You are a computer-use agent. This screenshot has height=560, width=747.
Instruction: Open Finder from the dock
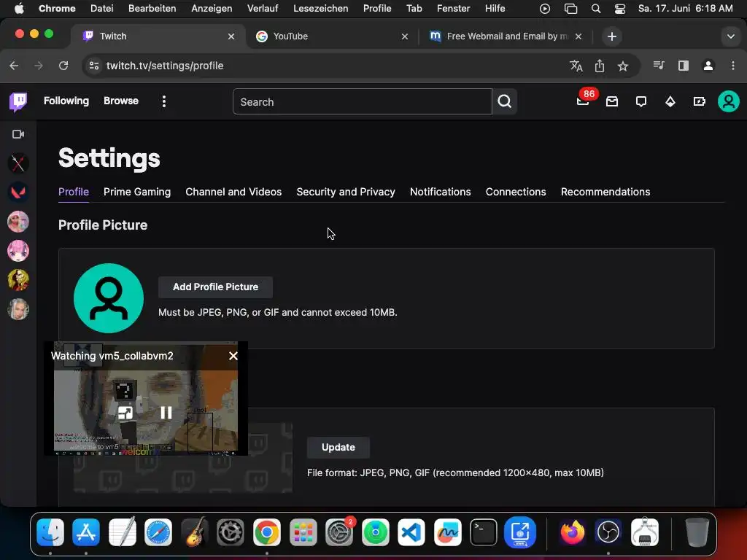point(50,532)
